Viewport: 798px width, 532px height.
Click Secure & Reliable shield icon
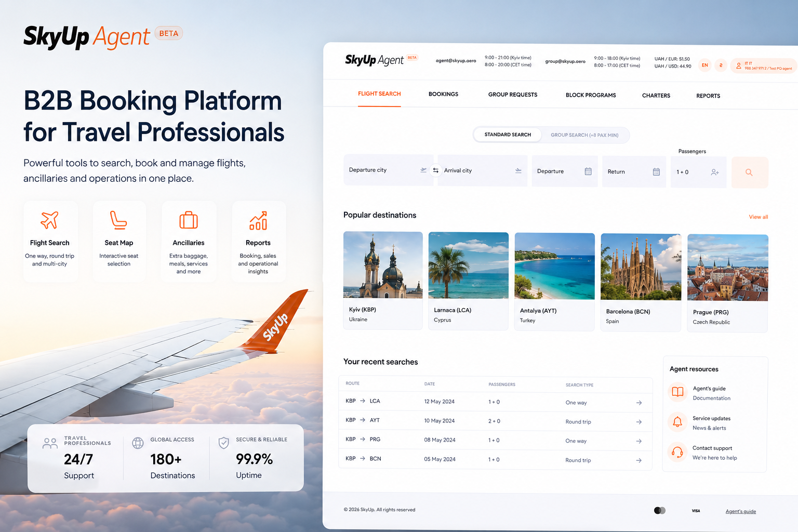point(224,443)
